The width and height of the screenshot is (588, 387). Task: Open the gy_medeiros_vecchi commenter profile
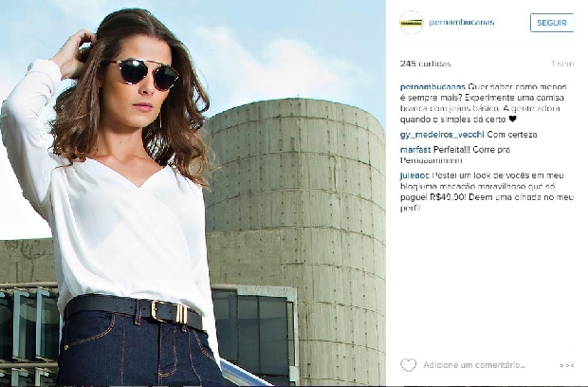442,135
